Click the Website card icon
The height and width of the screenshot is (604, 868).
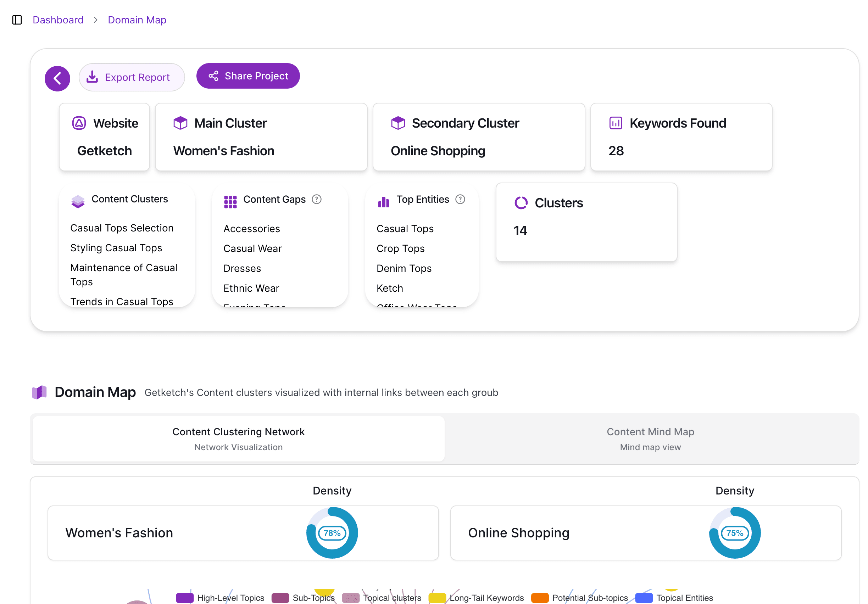coord(80,123)
